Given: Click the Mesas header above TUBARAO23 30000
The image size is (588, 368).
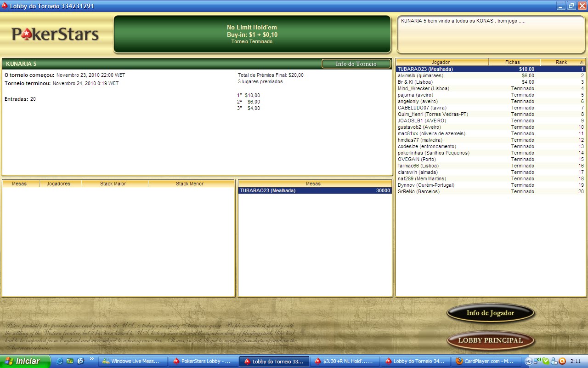Looking at the screenshot, I should pos(315,184).
